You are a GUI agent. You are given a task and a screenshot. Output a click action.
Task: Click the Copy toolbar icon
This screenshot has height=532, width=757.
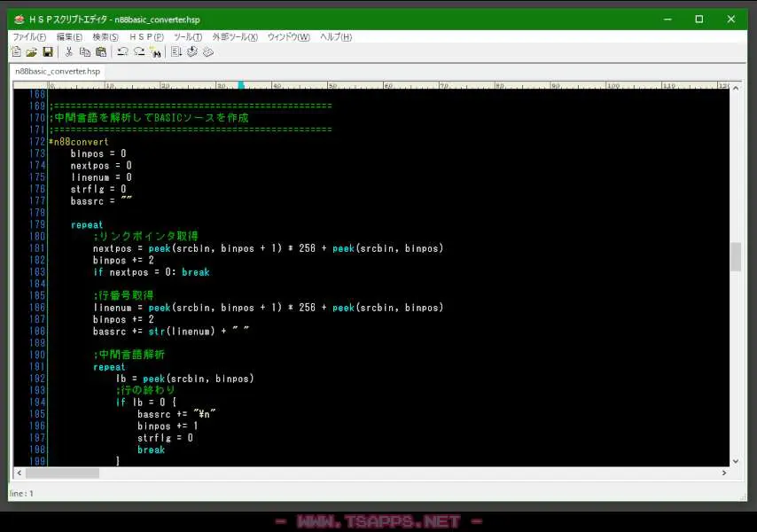[x=85, y=52]
